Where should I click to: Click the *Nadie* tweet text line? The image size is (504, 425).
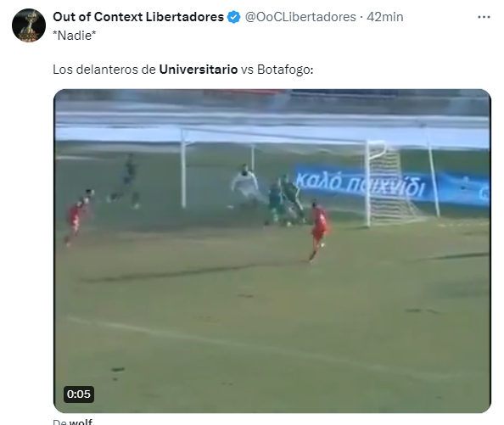[75, 36]
